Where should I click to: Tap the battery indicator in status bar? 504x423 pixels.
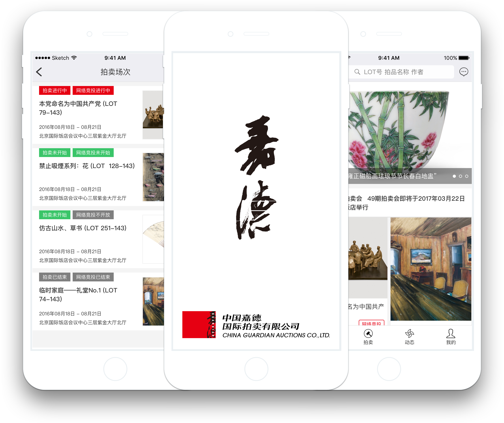[x=463, y=58]
